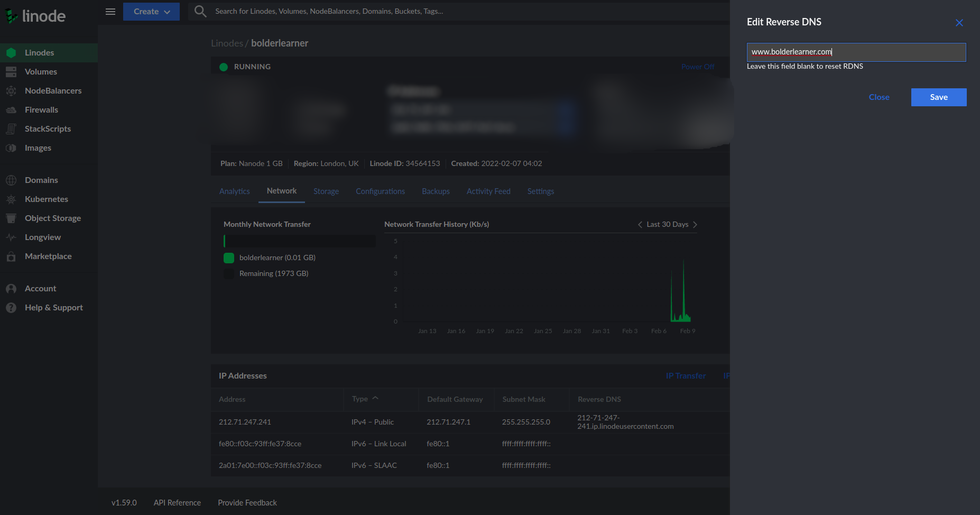980x515 pixels.
Task: Open the Configurations tab
Action: (x=380, y=191)
